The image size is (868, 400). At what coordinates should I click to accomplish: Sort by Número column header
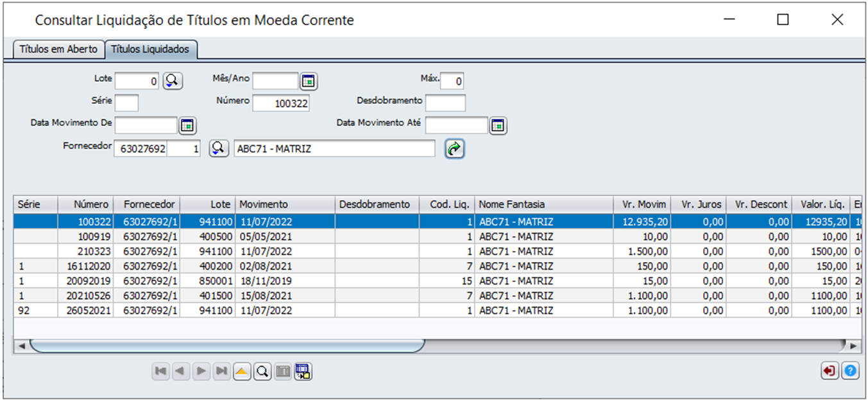(x=85, y=204)
